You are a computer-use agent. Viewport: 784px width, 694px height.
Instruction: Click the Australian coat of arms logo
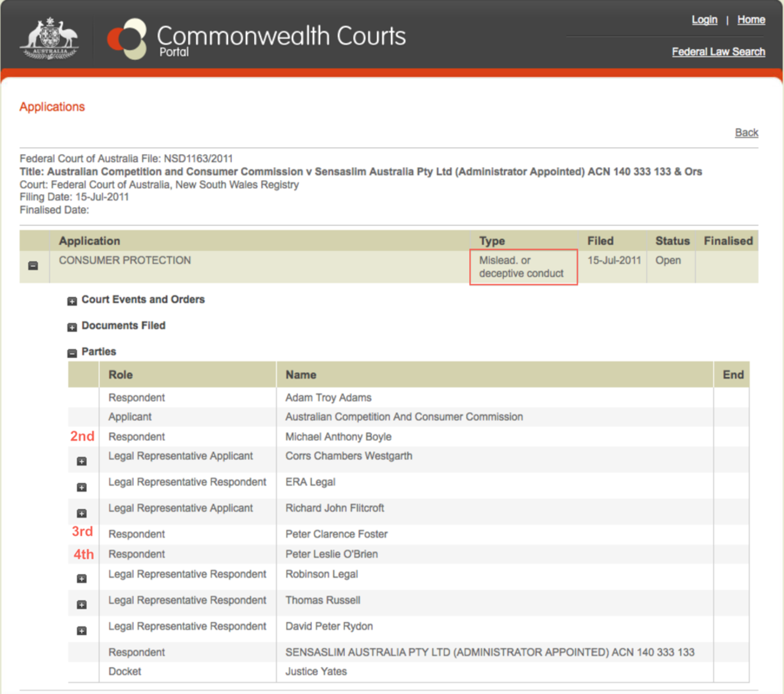(49, 38)
